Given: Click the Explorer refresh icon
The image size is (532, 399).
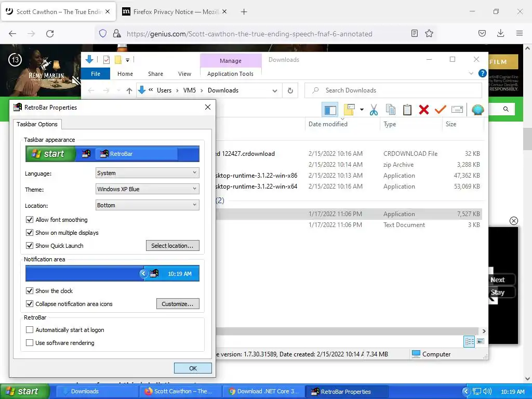Looking at the screenshot, I should (290, 90).
